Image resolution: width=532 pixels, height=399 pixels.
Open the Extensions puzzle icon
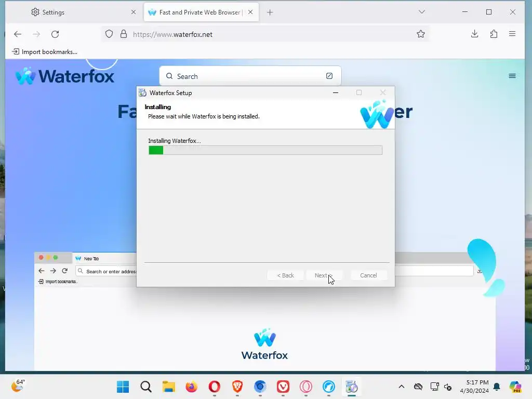point(494,34)
